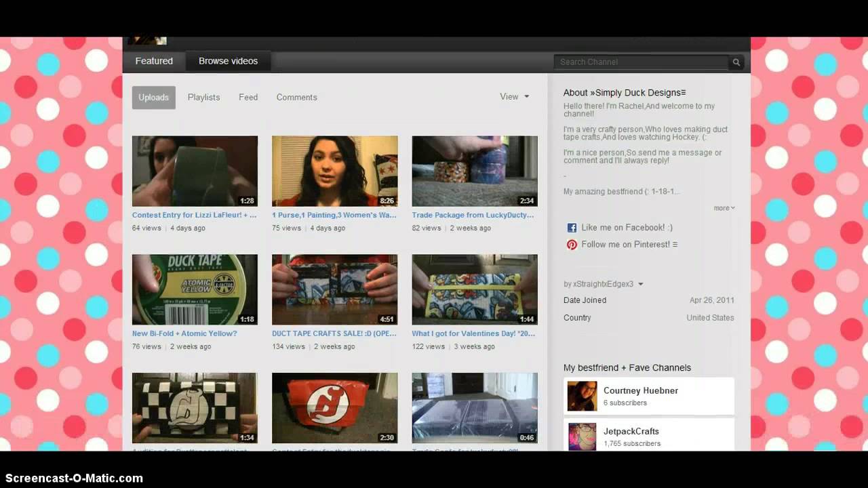Open 1 Purse, 1 Painting video link
This screenshot has height=488, width=868.
click(x=334, y=215)
